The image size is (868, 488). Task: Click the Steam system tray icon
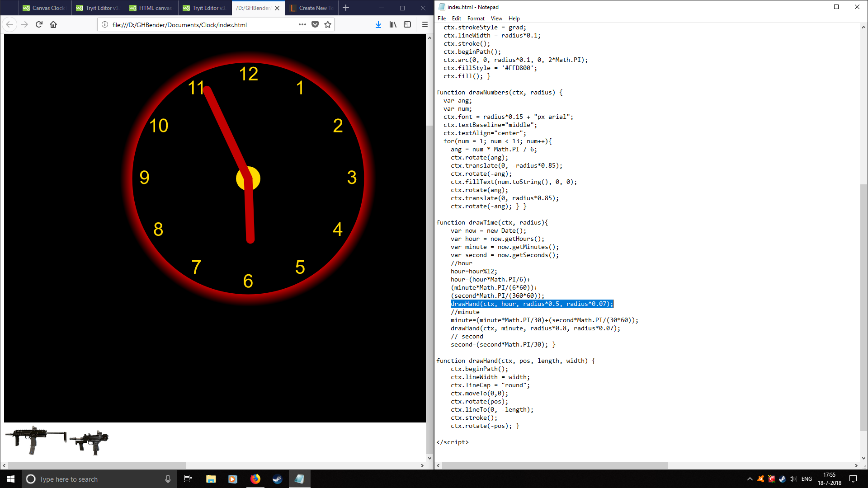pyautogui.click(x=782, y=479)
